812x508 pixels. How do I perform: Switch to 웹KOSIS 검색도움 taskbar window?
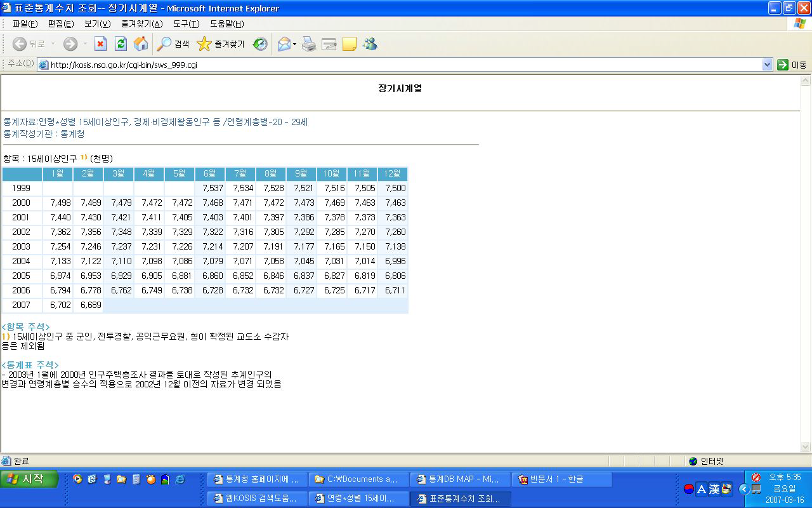click(x=257, y=498)
